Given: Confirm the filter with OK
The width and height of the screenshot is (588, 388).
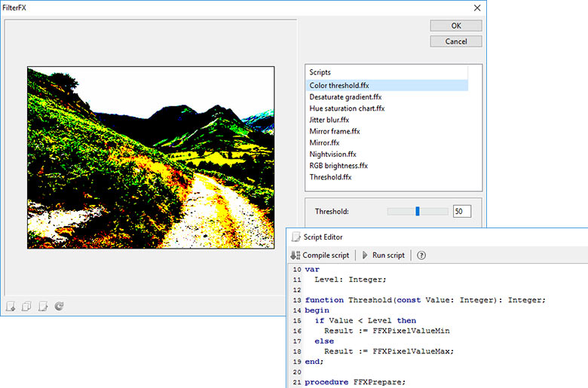Looking at the screenshot, I should point(456,26).
